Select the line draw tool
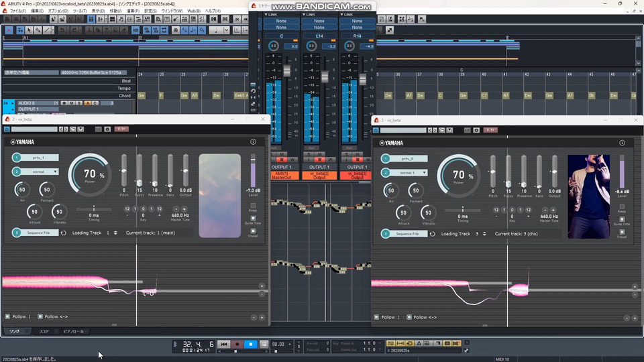Image resolution: width=644 pixels, height=362 pixels. click(x=47, y=30)
